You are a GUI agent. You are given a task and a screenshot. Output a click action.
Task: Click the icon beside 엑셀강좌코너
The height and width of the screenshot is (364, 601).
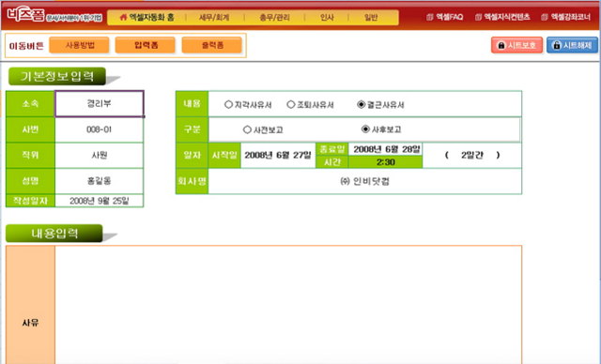545,17
